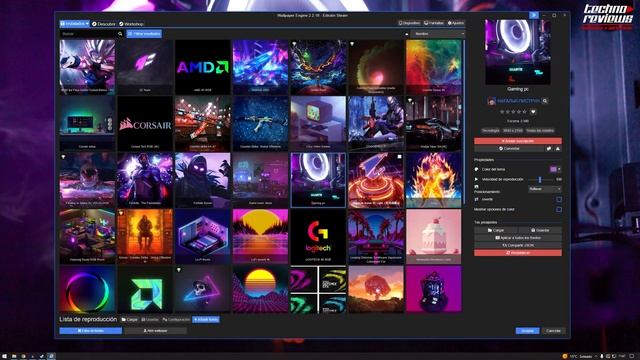Select the Corsair logo wallpaper
Viewport: 640px width, 360px height.
tap(145, 124)
